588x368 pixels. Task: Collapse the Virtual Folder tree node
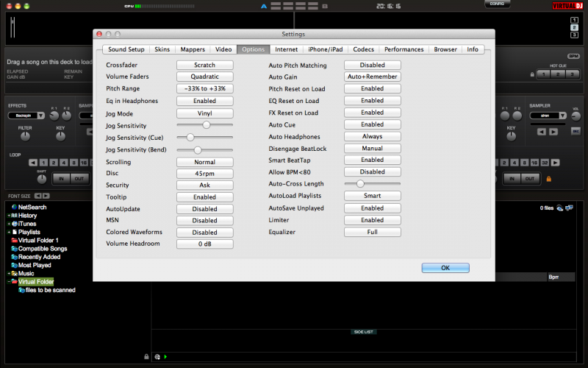click(9, 282)
